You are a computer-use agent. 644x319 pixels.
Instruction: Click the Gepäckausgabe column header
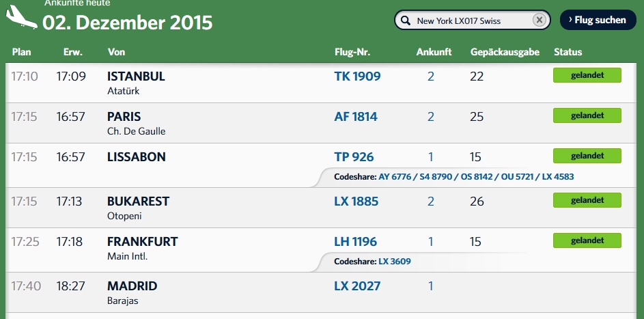point(505,52)
